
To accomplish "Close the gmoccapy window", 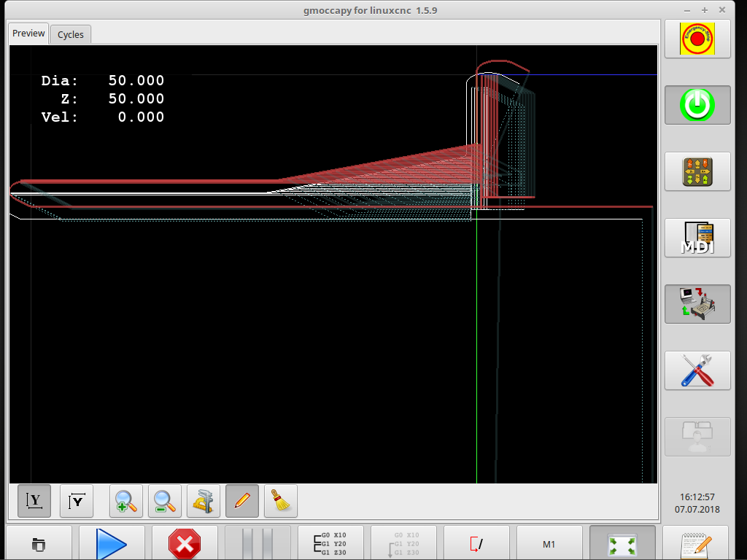I will pos(722,10).
